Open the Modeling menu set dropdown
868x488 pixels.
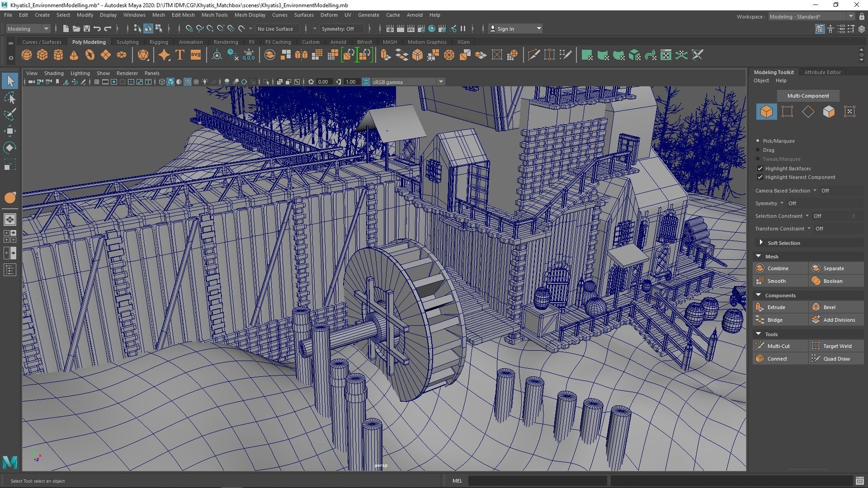pos(28,28)
